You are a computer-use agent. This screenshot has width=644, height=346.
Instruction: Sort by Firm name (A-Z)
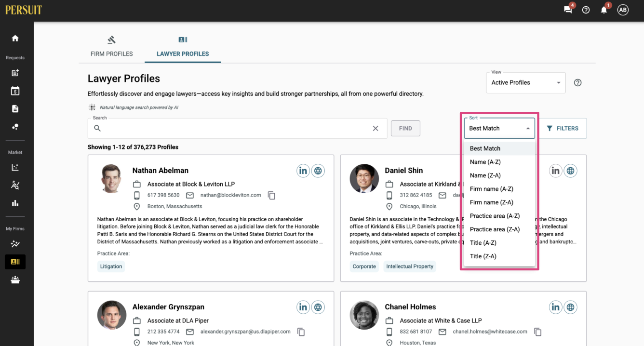coord(499,189)
